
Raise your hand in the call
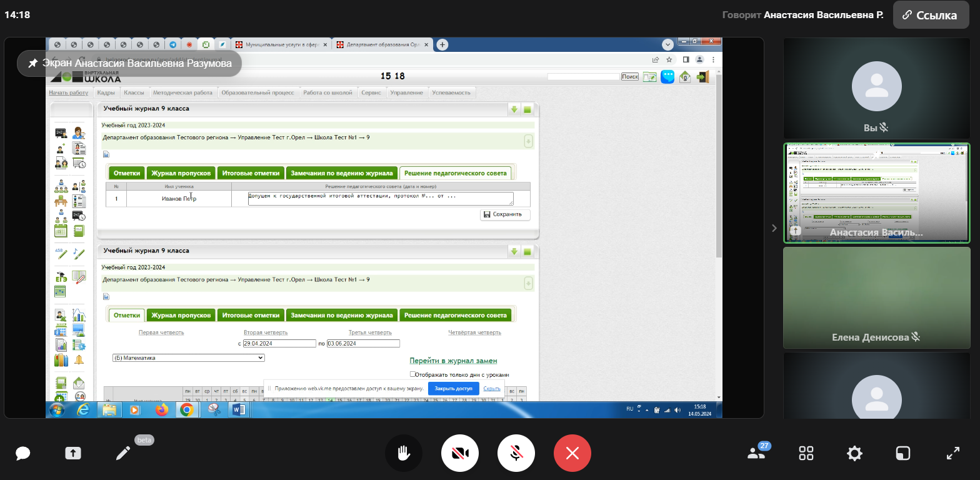[x=404, y=453]
